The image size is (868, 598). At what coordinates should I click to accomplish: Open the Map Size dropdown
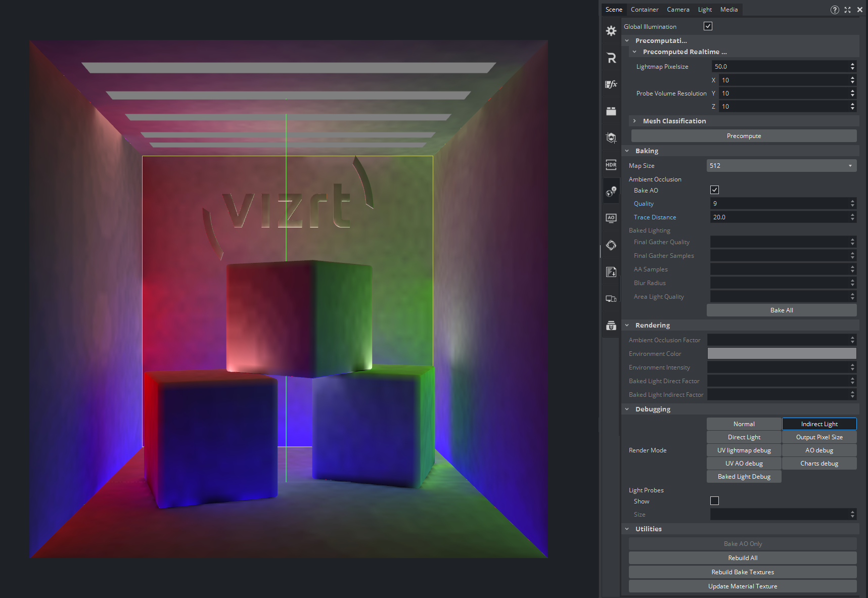tap(781, 166)
